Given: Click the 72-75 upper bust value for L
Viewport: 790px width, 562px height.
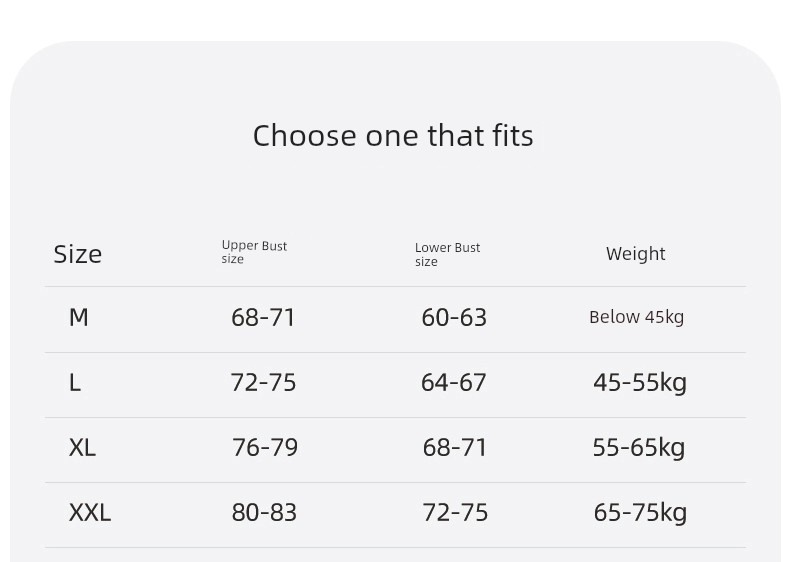Looking at the screenshot, I should [x=263, y=383].
